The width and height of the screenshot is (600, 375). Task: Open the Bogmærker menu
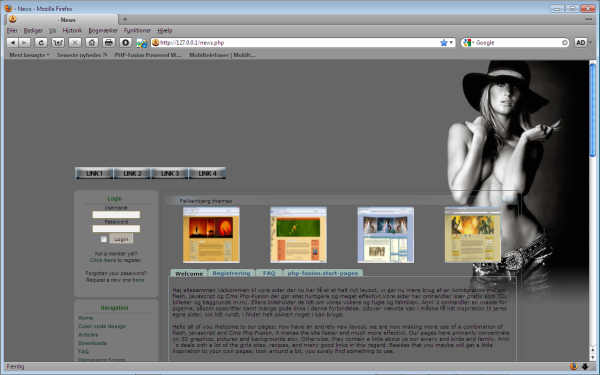[103, 31]
